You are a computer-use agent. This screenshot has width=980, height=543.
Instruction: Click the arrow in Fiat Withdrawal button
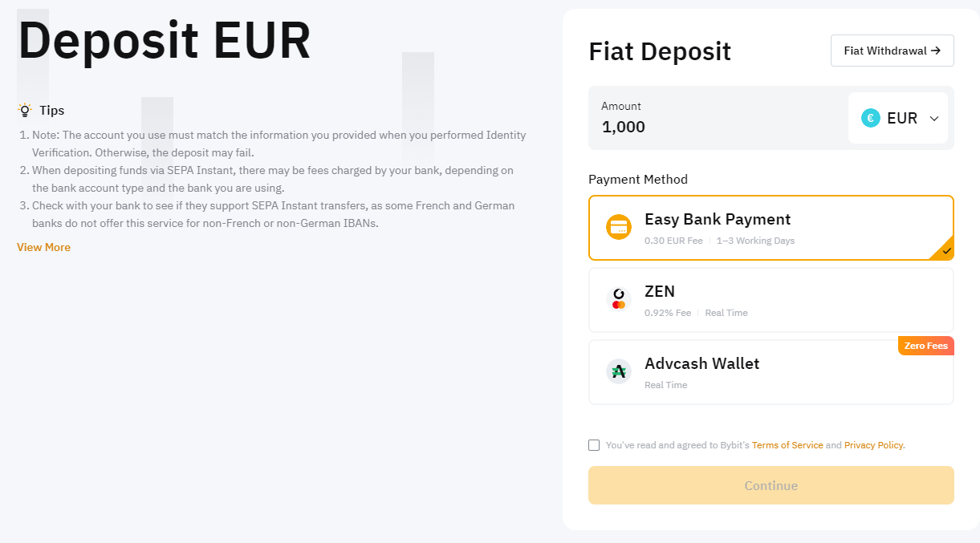[x=935, y=51]
